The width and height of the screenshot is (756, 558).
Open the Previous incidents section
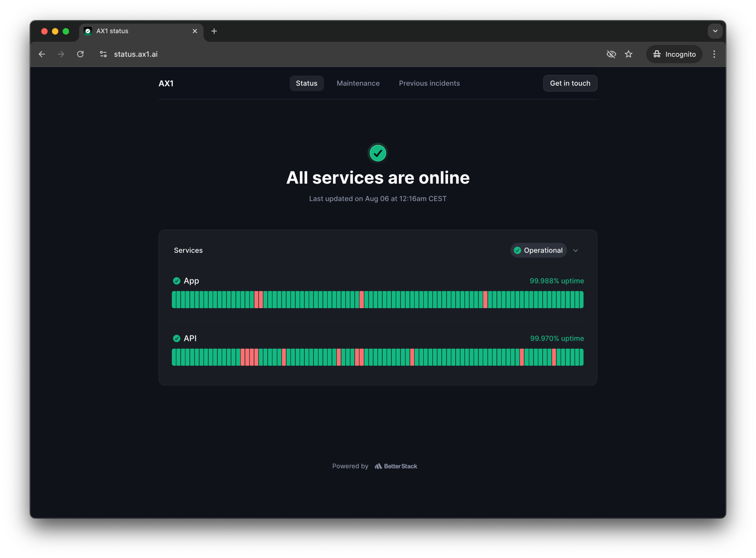coord(429,83)
